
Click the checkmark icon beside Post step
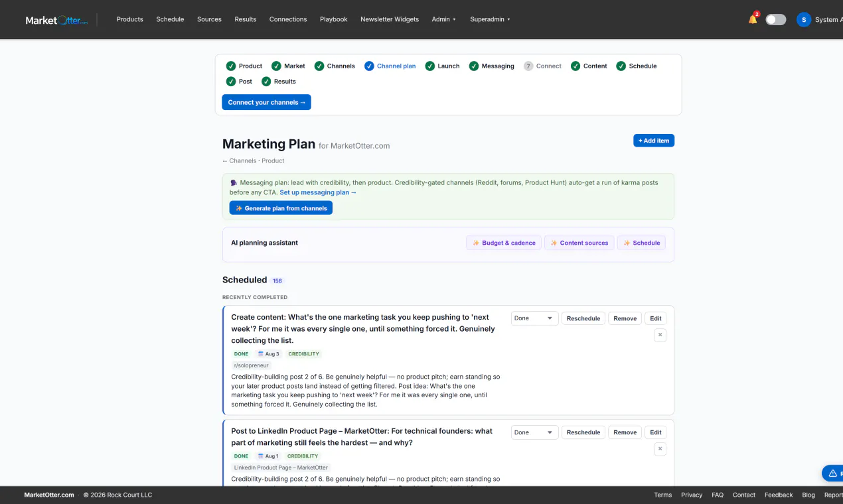click(231, 81)
